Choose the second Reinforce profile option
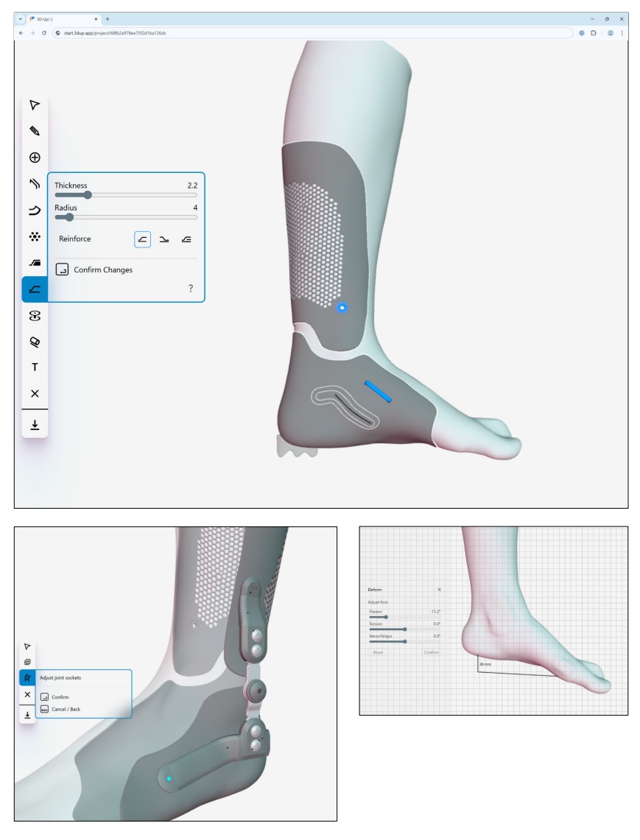The image size is (640, 840). (x=164, y=239)
